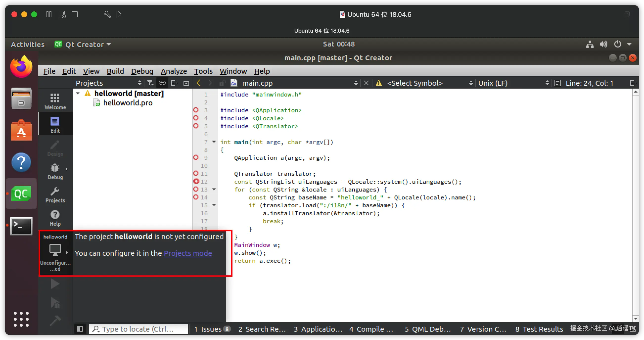Toggle the left sidebar visibility button

click(x=80, y=329)
